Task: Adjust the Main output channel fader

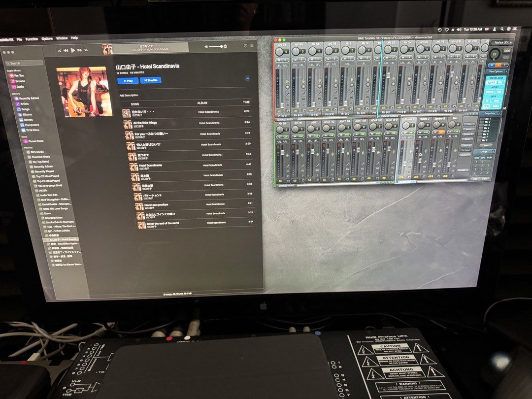Action: coord(449,164)
